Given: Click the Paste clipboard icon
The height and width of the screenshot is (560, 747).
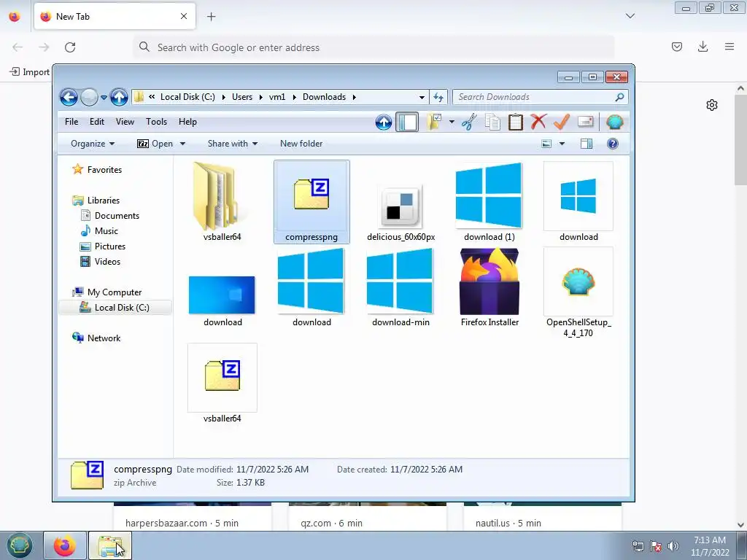Looking at the screenshot, I should pos(516,122).
